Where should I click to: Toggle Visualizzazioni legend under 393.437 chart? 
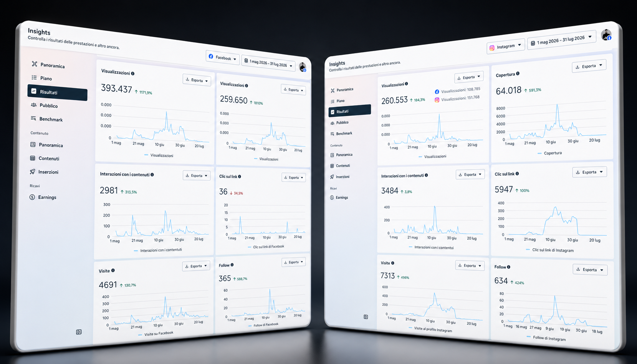click(159, 156)
